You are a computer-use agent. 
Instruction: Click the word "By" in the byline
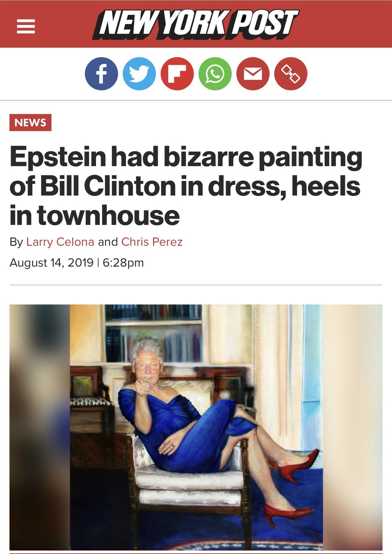16,242
